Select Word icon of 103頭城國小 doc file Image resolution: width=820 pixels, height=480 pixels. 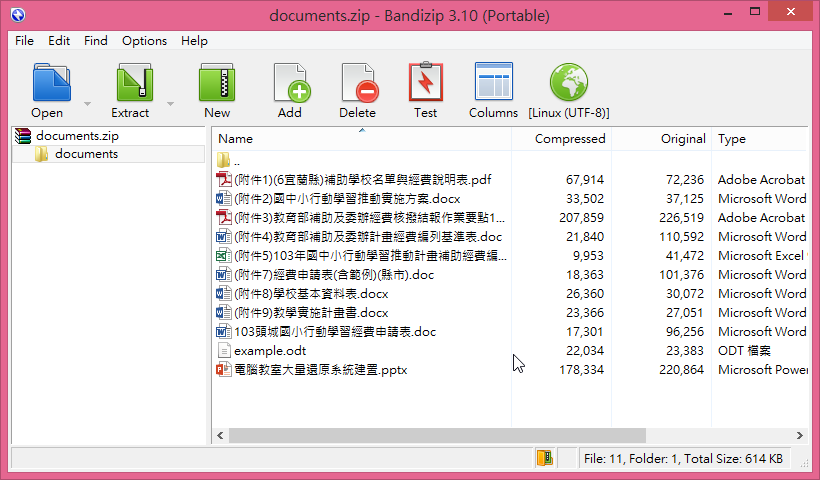(x=224, y=332)
